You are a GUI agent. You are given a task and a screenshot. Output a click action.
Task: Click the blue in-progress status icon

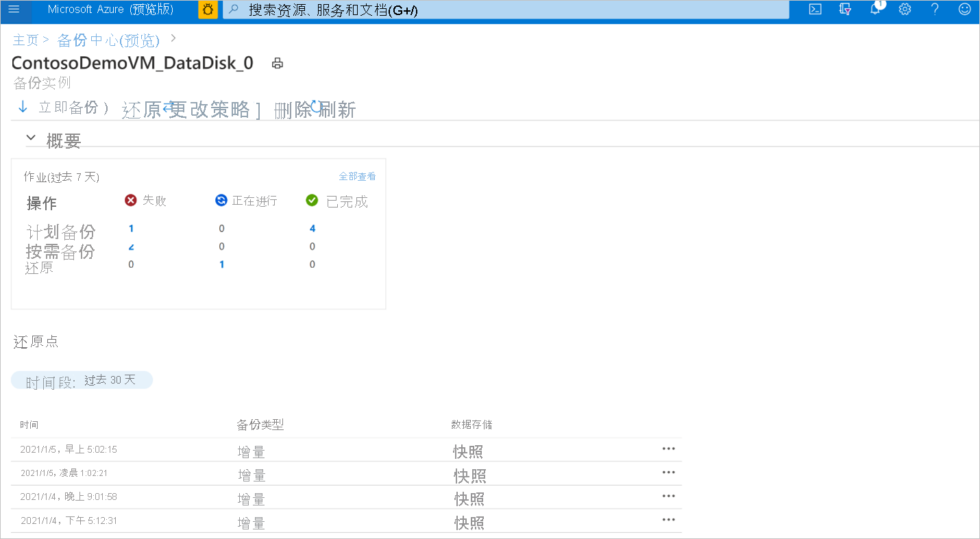(x=221, y=200)
